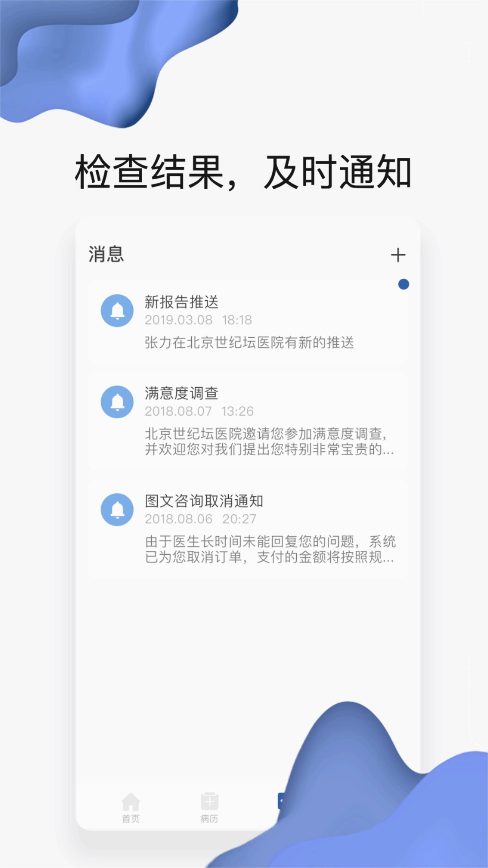Click the order cancellation preview text
This screenshot has height=868, width=488.
coord(270,549)
